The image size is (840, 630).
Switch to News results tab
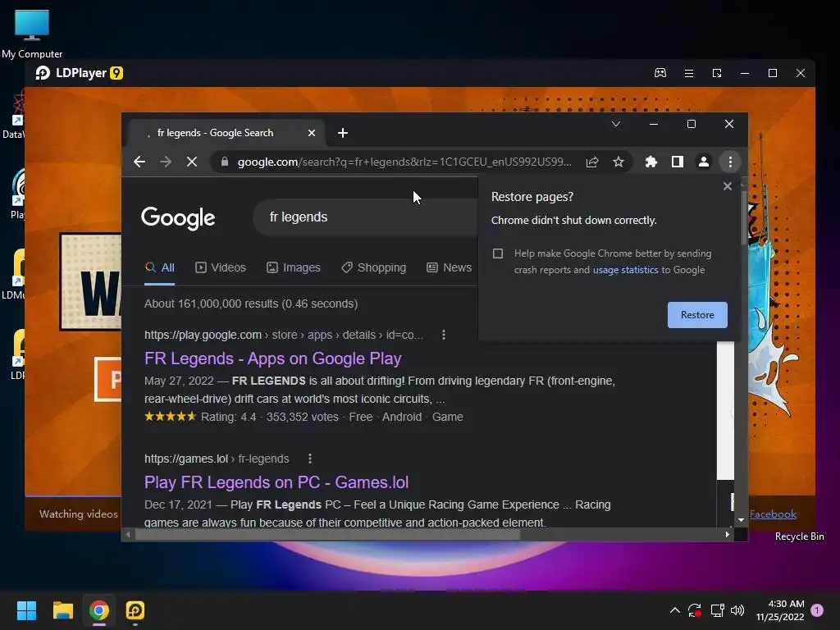point(449,267)
